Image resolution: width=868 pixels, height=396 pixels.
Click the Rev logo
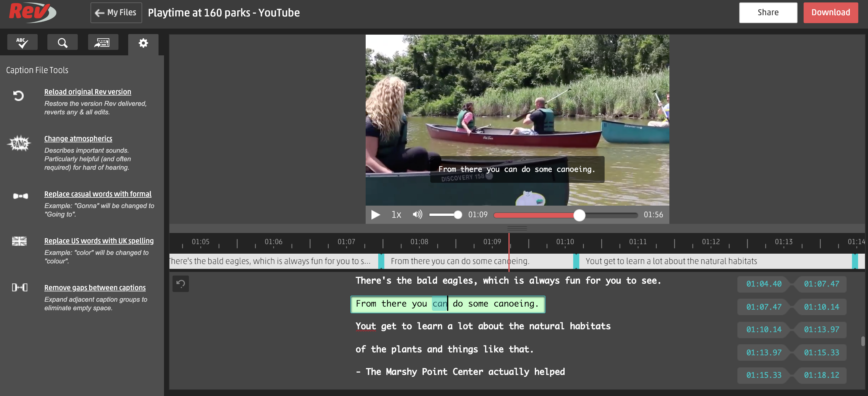click(32, 12)
